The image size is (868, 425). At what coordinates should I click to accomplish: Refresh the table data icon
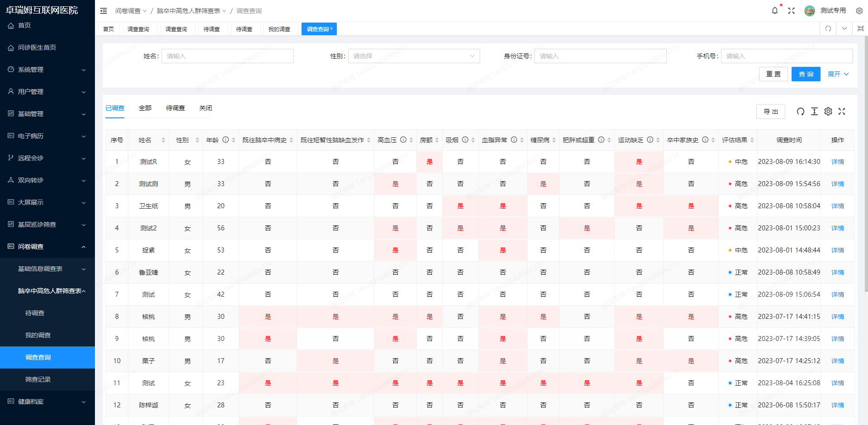coord(800,112)
